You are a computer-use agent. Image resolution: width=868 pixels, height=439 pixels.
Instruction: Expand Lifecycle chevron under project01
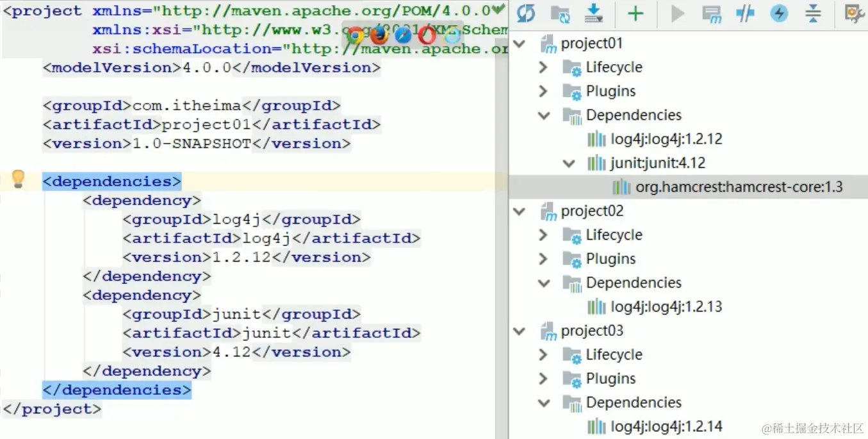543,67
